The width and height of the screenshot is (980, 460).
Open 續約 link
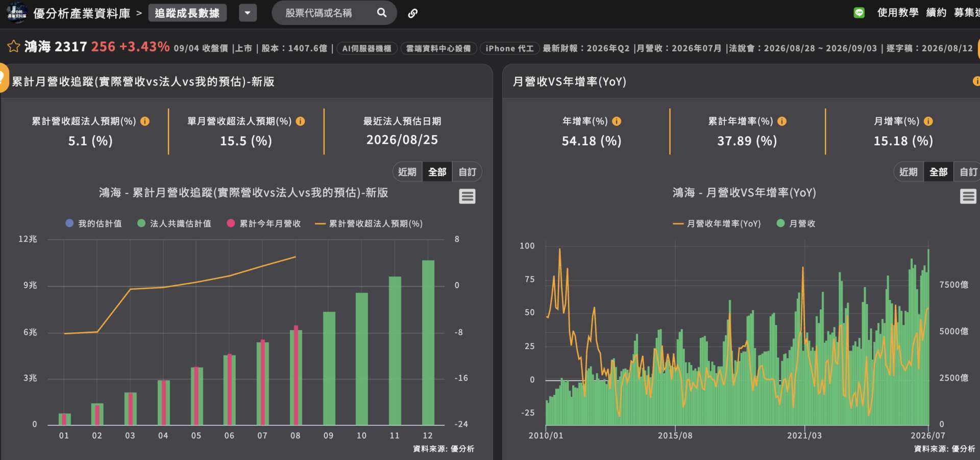click(936, 13)
